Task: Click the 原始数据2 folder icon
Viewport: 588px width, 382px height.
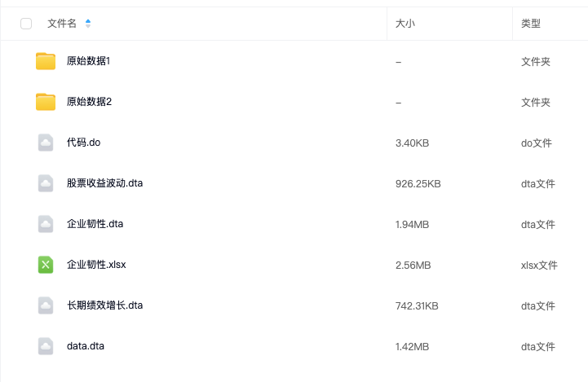Action: (x=46, y=102)
